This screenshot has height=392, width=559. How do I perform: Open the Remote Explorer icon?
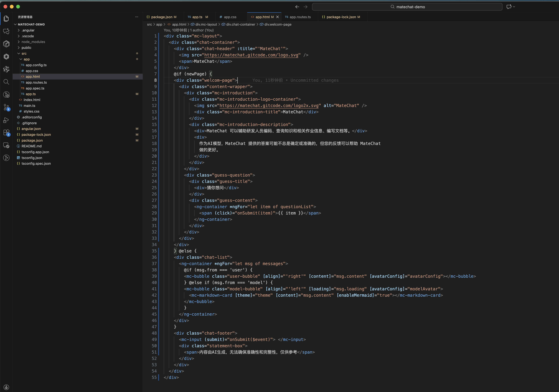coord(6,145)
